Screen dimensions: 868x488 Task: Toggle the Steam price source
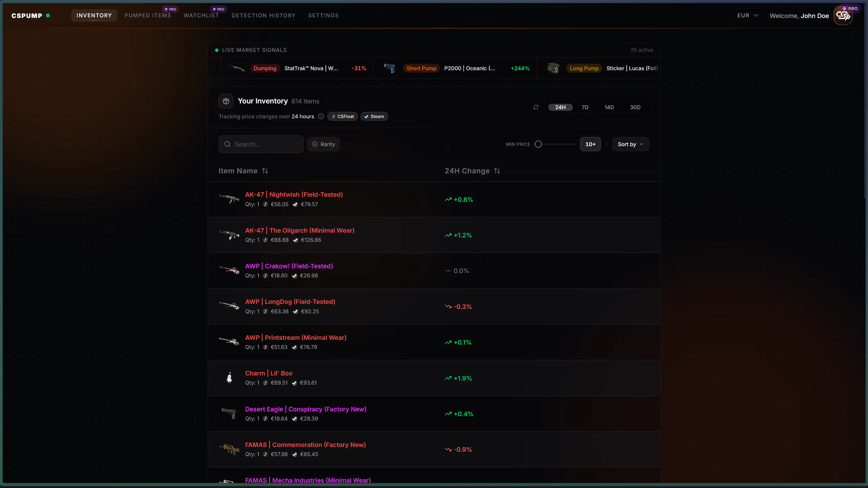[x=374, y=116]
